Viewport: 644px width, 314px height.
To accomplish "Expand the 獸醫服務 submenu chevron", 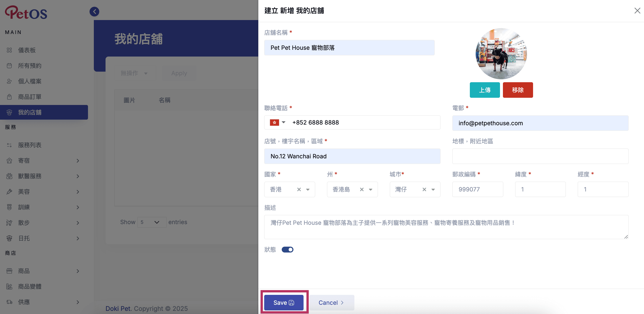I will pos(78,176).
